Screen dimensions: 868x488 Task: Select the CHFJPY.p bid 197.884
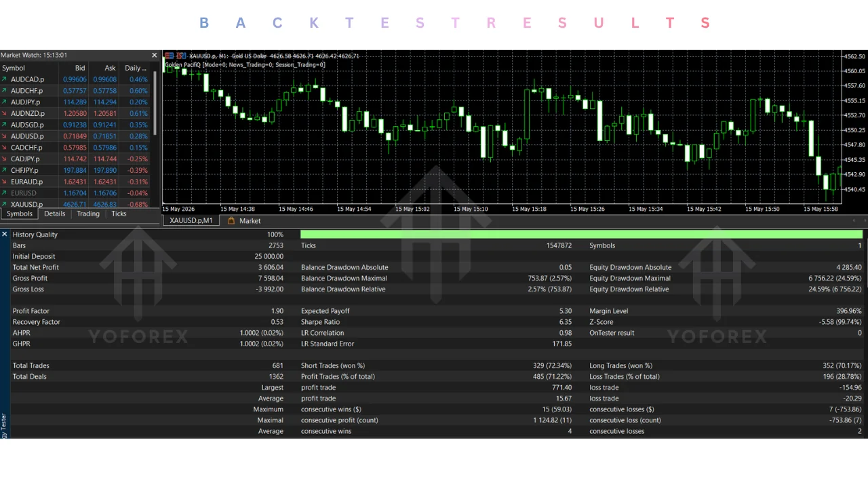click(75, 170)
